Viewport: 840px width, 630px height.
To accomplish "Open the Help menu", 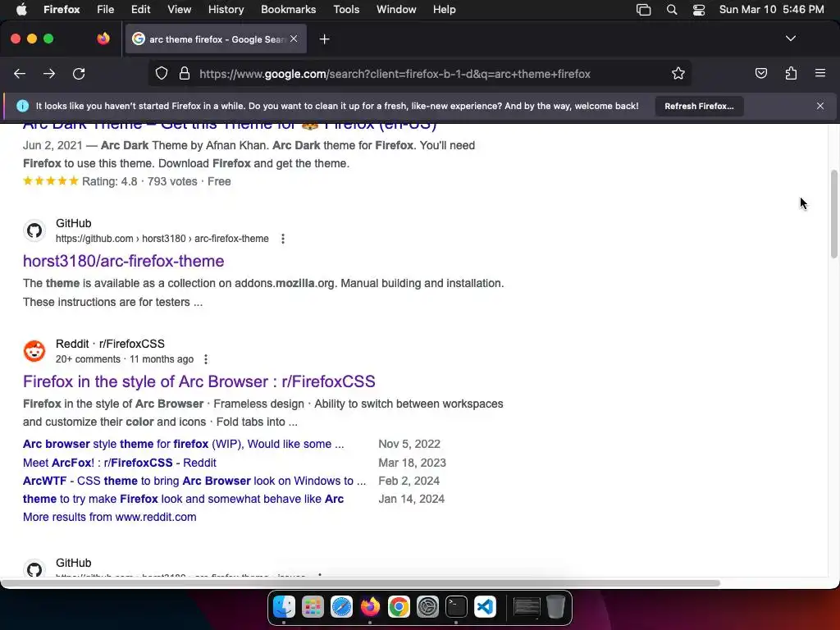I will point(444,10).
